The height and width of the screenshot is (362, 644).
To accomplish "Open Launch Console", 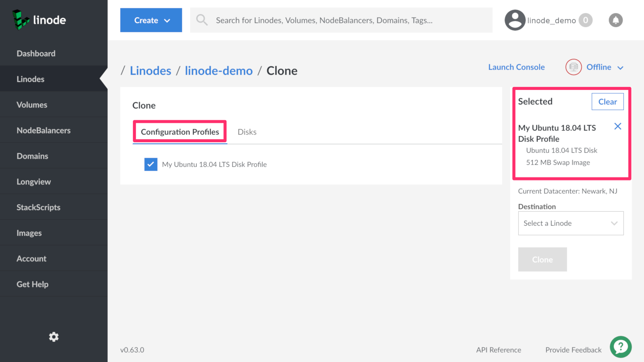I will [x=516, y=66].
